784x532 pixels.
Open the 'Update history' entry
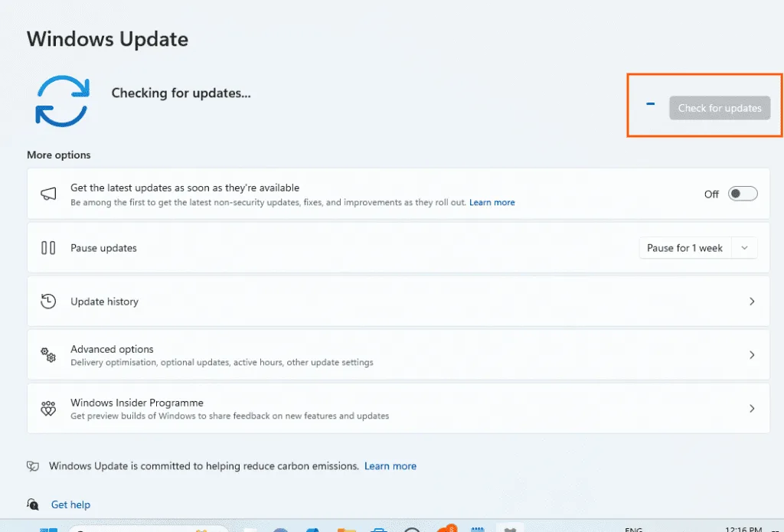[398, 302]
